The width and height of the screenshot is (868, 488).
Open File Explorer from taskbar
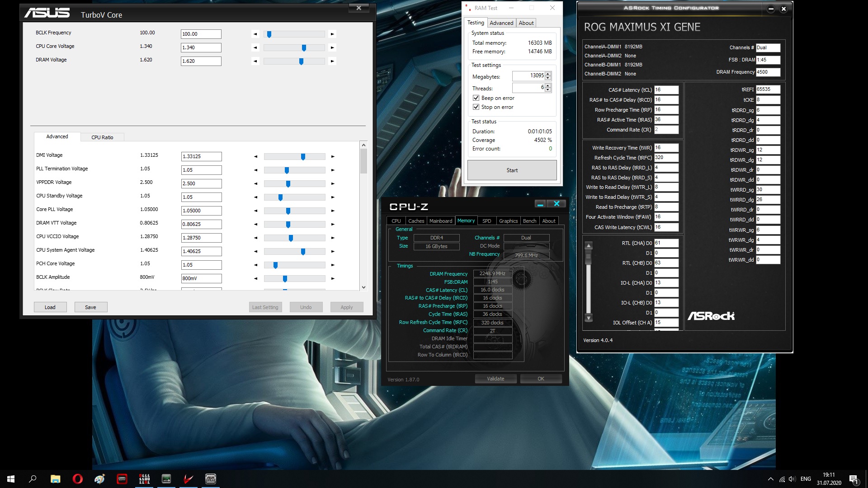pos(55,479)
